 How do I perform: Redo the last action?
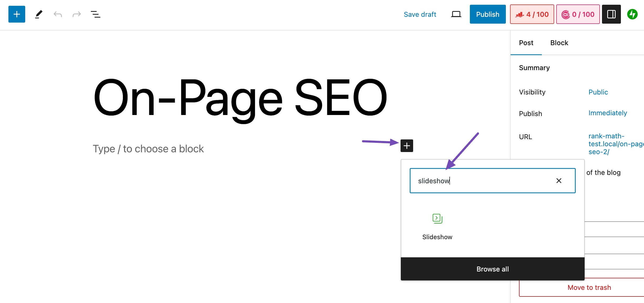76,14
